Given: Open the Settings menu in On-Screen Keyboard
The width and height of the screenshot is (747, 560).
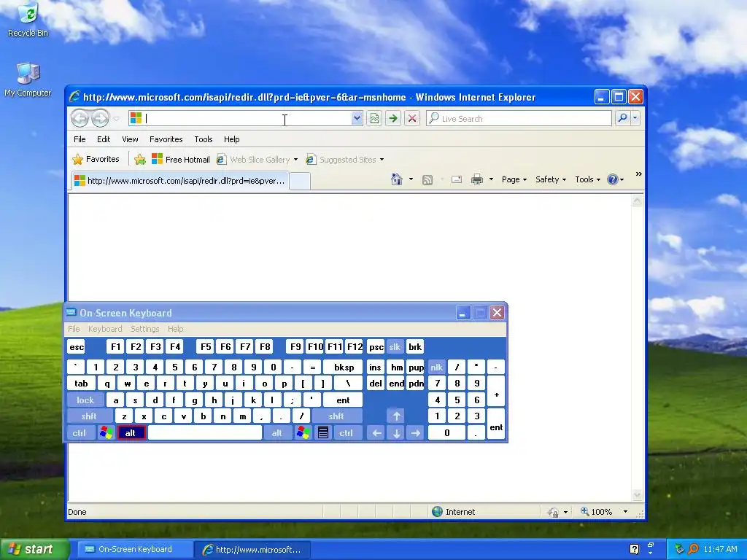Looking at the screenshot, I should tap(145, 329).
